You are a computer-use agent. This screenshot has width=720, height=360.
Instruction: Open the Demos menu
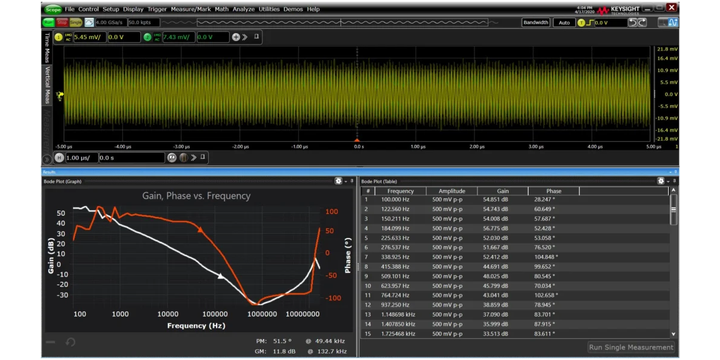pyautogui.click(x=293, y=9)
